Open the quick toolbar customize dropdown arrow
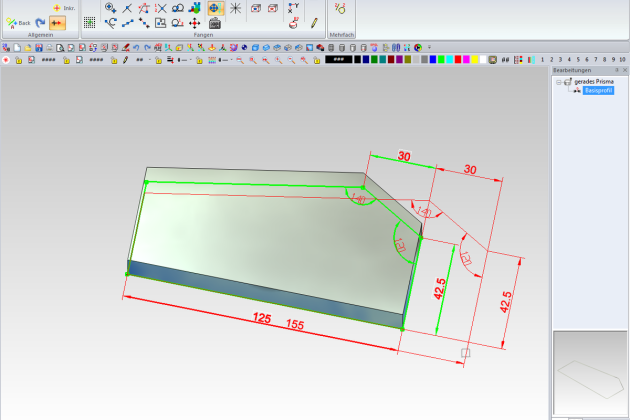The width and height of the screenshot is (630, 420). click(x=429, y=47)
